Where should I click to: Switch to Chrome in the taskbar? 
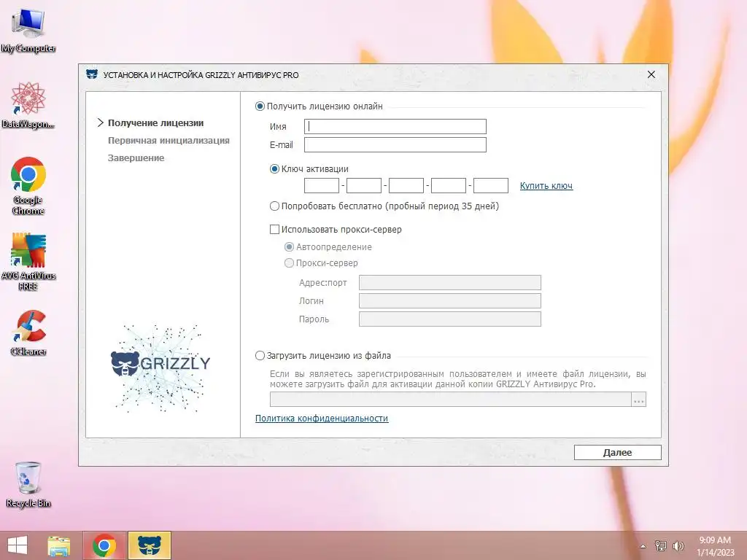tap(104, 545)
